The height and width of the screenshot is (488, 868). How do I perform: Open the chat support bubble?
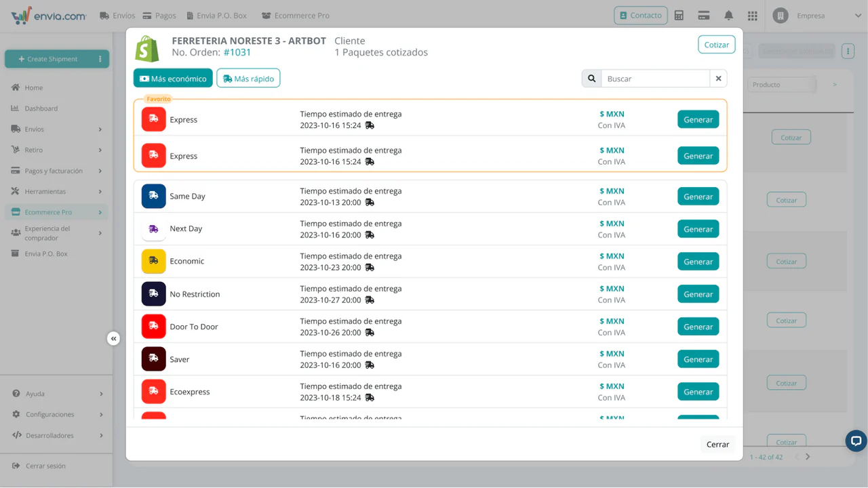856,441
